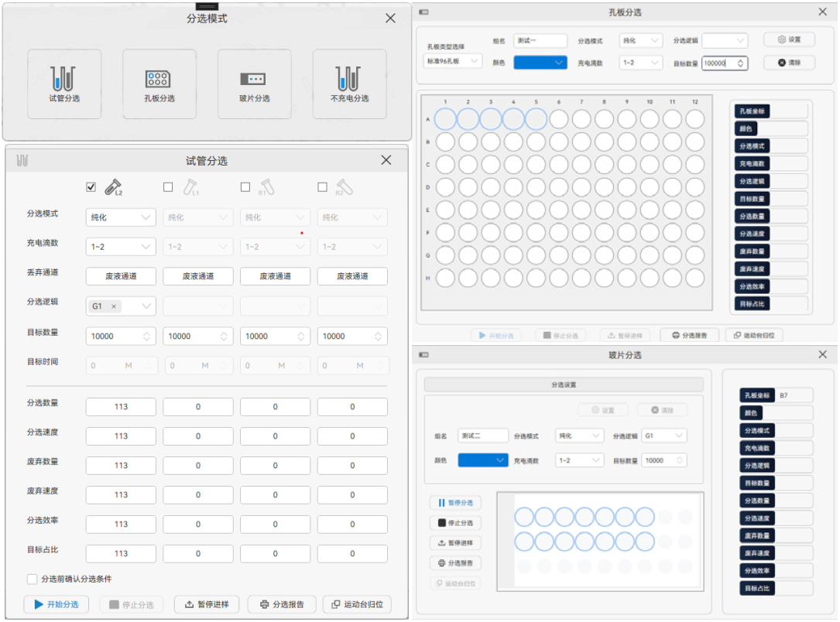Expand 分选模式 dropdown in 玻片分选 window
The image size is (840, 622).
pyautogui.click(x=579, y=436)
